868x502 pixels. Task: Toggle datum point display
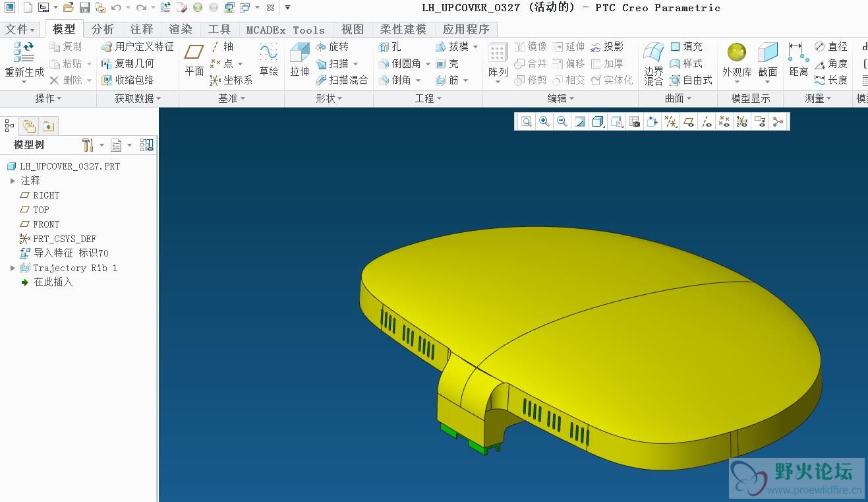[x=724, y=121]
